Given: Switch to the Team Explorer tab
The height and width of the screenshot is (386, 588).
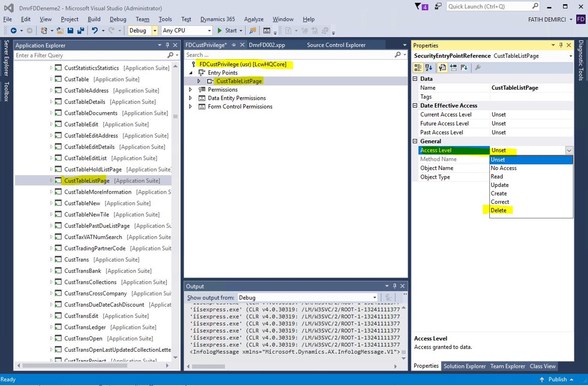Looking at the screenshot, I should click(x=508, y=366).
